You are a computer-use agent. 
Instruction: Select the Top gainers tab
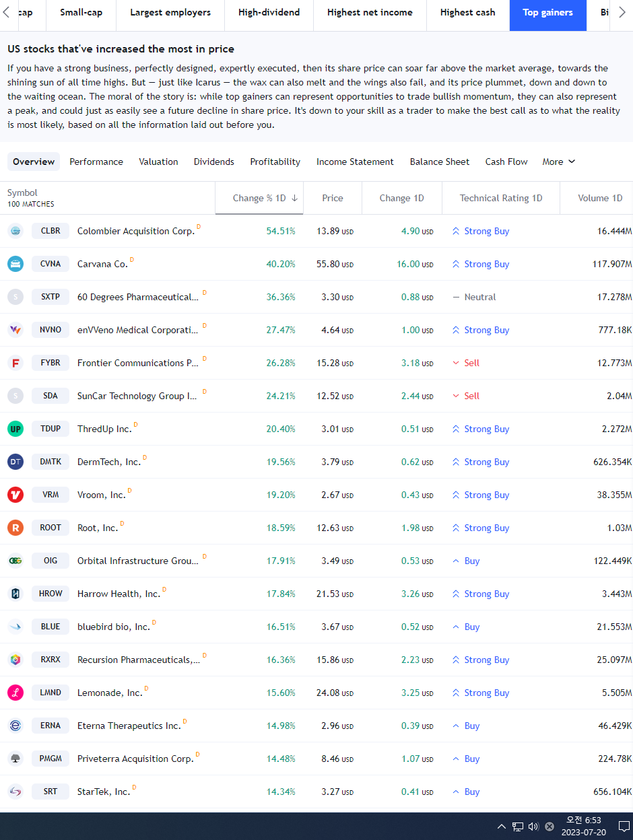(548, 12)
